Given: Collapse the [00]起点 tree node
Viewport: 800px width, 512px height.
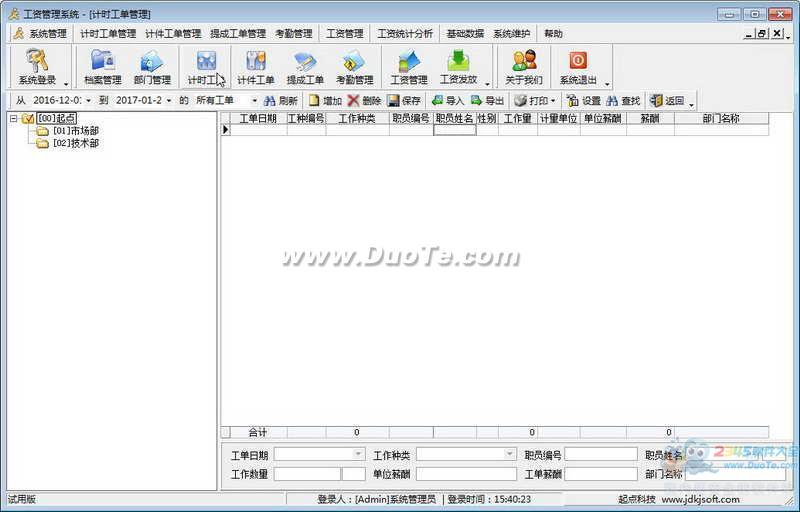Looking at the screenshot, I should click(13, 118).
